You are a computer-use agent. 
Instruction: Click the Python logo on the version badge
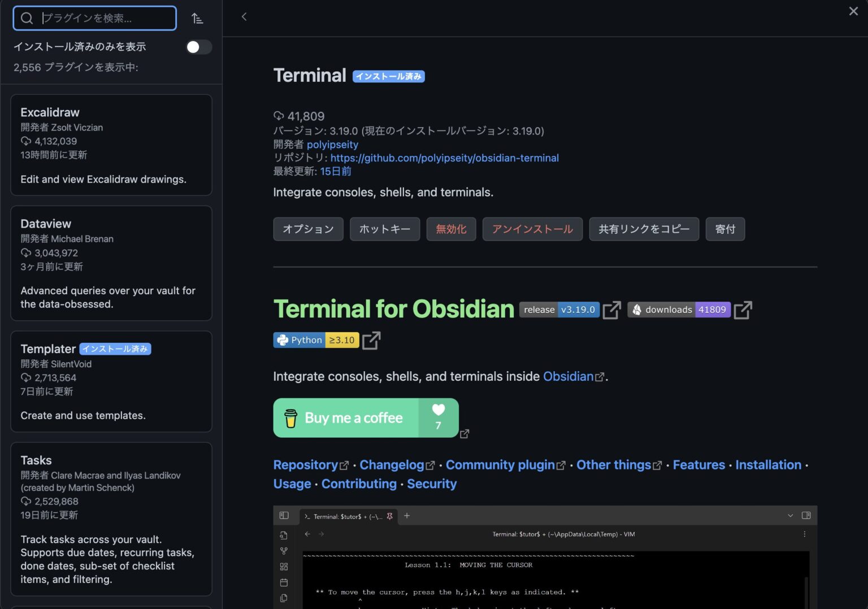[x=284, y=340]
